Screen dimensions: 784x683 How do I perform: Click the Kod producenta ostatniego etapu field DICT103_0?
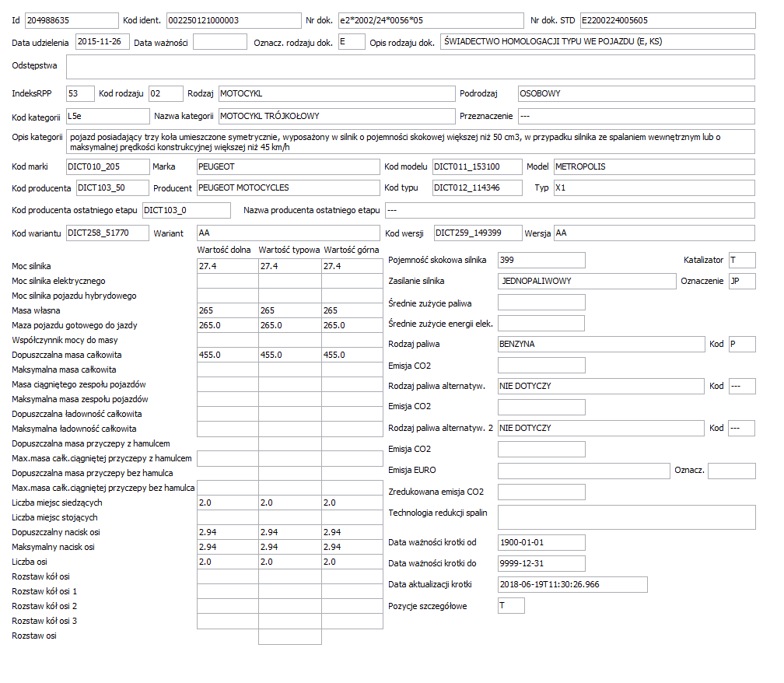187,211
